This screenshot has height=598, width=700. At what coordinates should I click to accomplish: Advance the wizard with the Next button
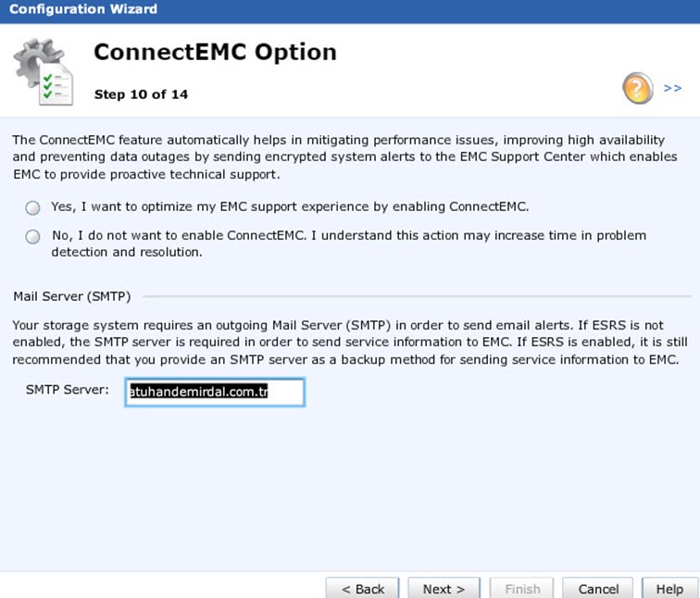point(444,588)
